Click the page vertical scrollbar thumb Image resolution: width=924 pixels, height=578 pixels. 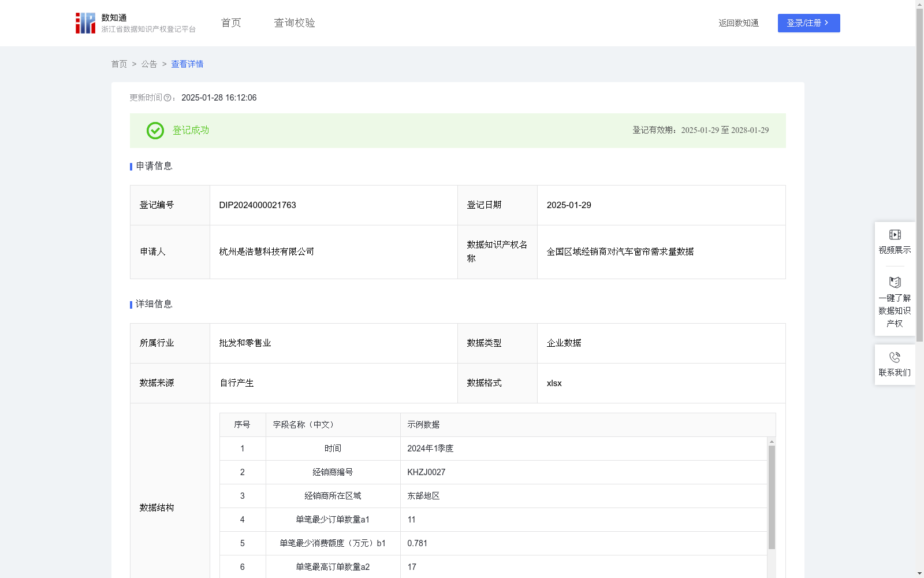point(919,175)
